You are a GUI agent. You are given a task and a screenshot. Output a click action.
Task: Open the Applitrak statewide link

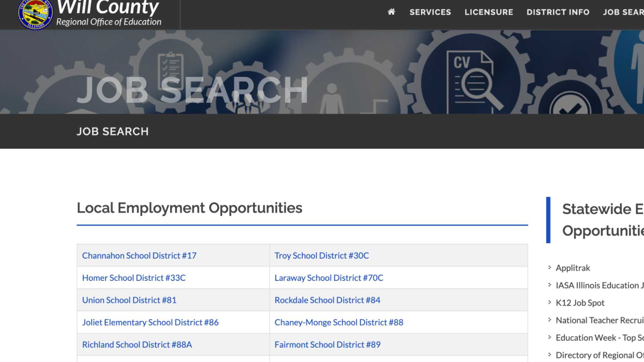tap(573, 268)
